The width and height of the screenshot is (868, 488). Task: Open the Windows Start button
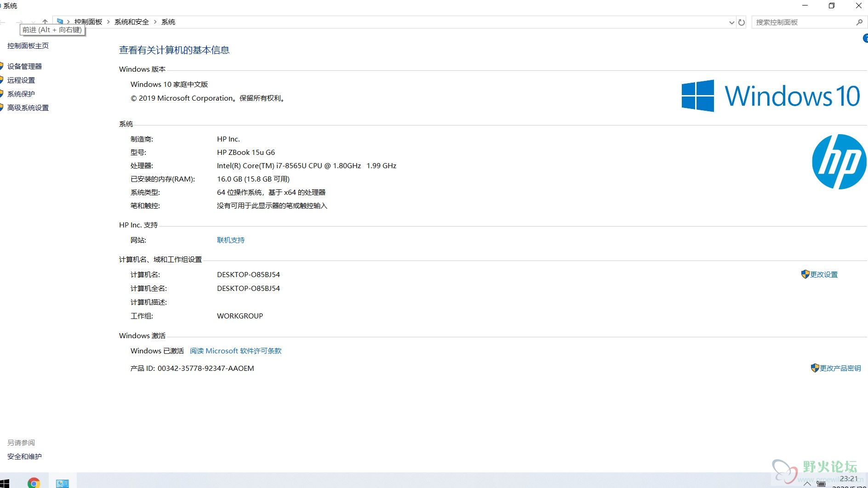click(x=4, y=483)
